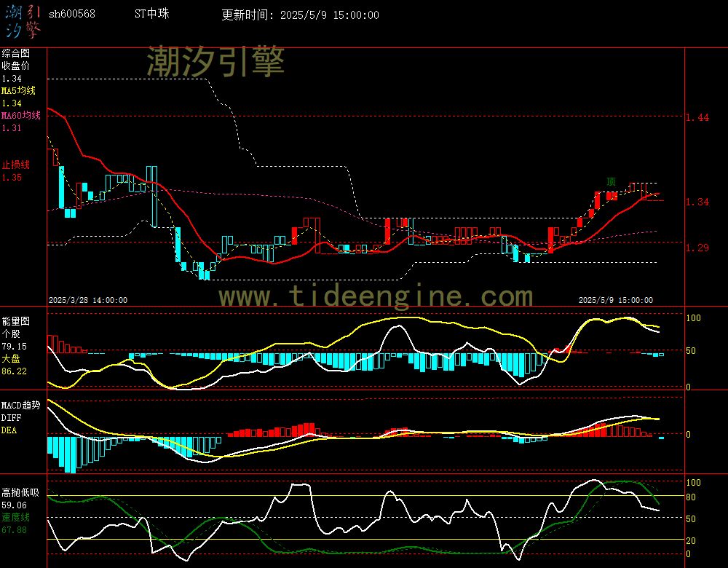Click the update time 2025/5/9 15:00:00

coord(330,15)
